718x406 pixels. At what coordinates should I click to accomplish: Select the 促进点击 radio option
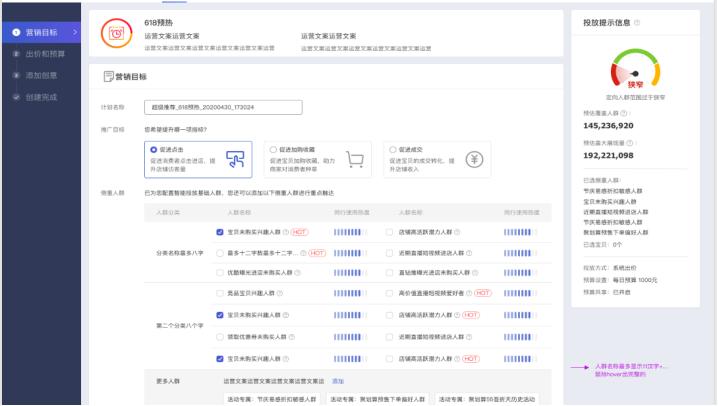click(x=153, y=150)
